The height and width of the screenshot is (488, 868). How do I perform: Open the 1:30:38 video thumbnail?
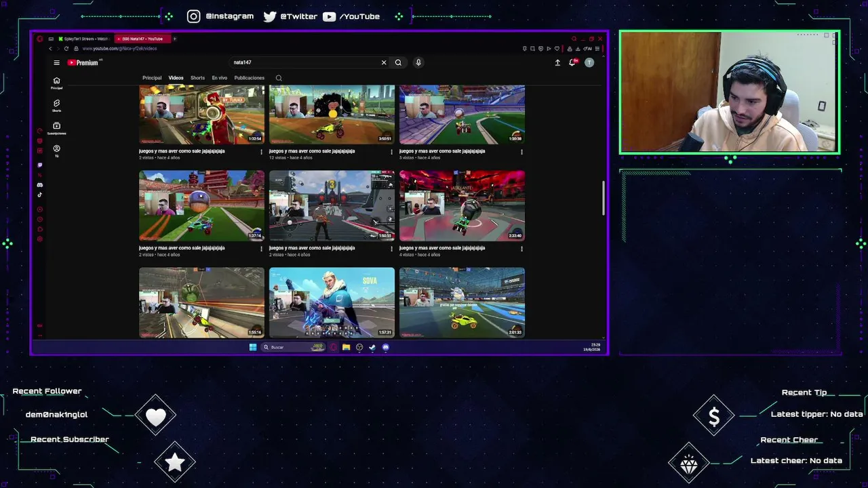(462, 115)
